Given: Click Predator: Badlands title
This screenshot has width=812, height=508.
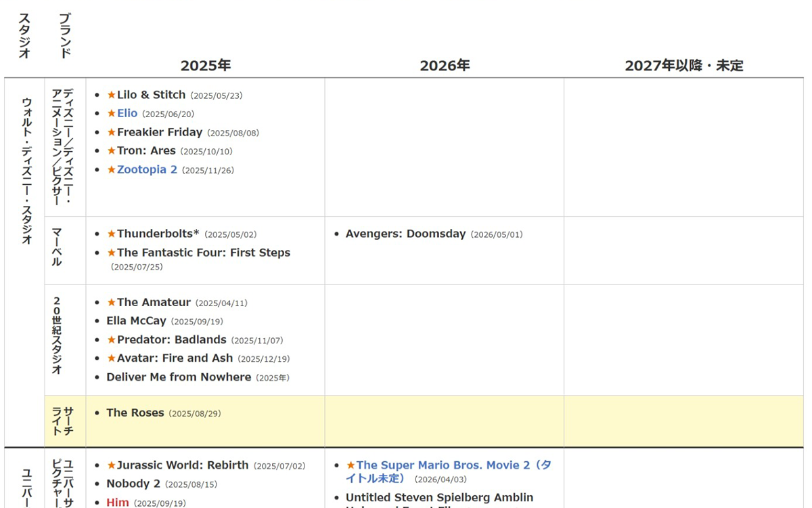Looking at the screenshot, I should coord(171,339).
